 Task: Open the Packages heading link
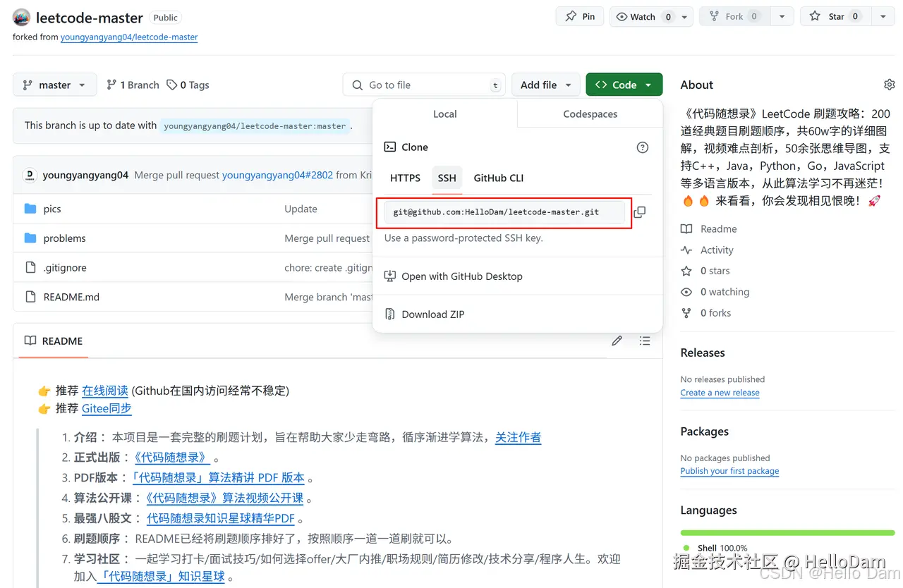tap(704, 431)
